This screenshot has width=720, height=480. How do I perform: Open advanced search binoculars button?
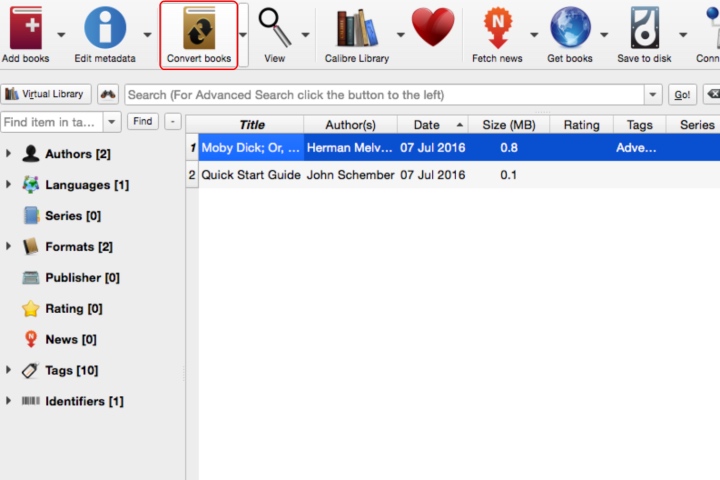108,95
